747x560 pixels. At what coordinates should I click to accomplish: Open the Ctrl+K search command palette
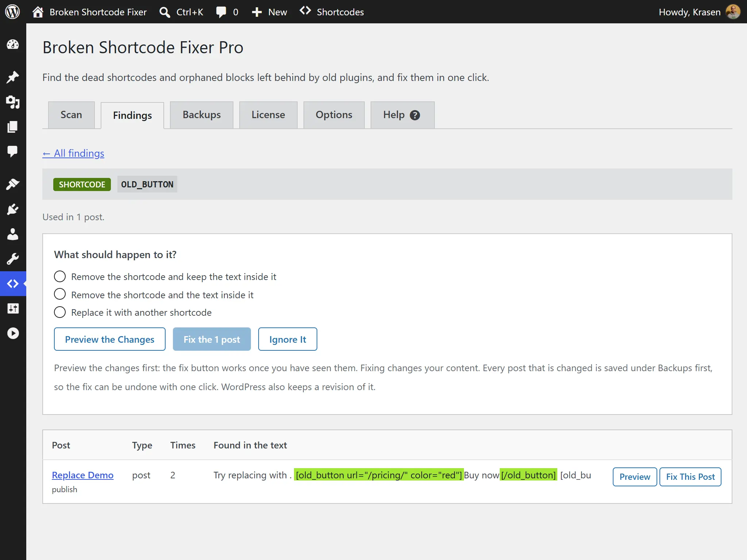tap(181, 12)
